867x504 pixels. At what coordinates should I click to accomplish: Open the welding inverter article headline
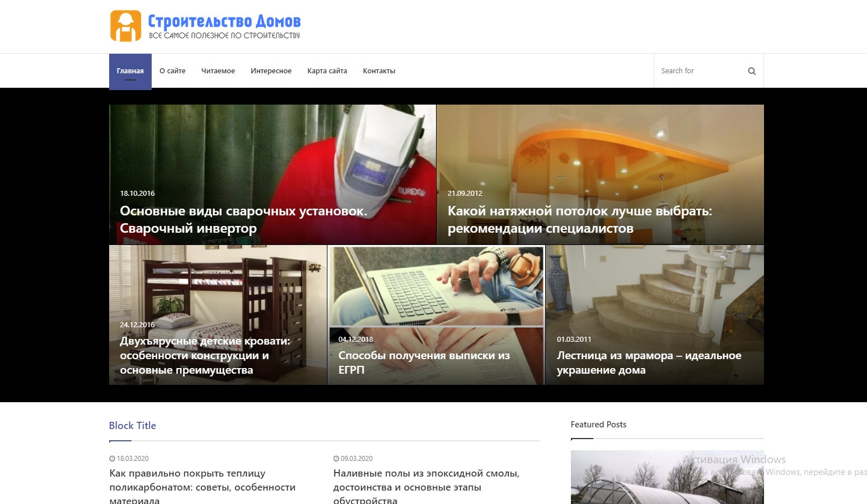[x=243, y=220]
